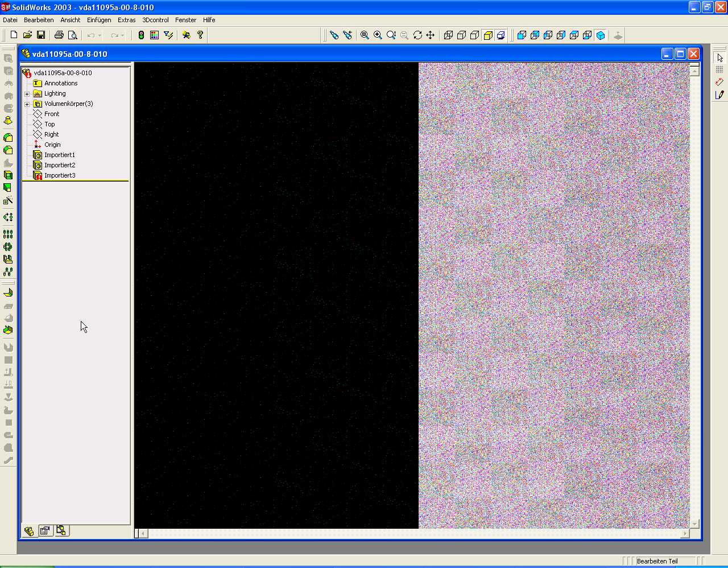This screenshot has width=728, height=568.
Task: Open the Extras menu
Action: click(x=127, y=20)
